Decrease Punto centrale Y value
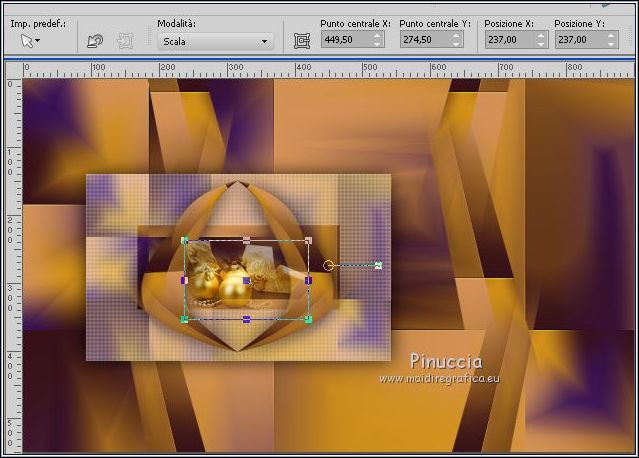Viewport: 639px width, 458px height. click(x=456, y=44)
